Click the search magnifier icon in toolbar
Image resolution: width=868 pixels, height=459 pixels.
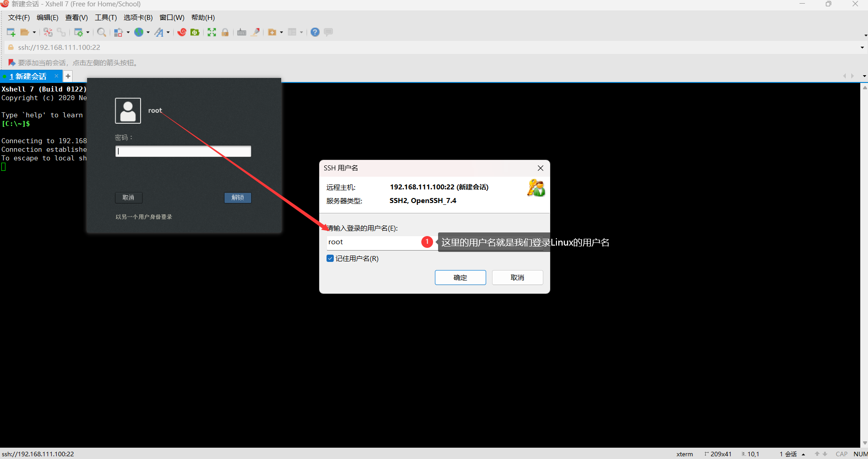tap(102, 32)
